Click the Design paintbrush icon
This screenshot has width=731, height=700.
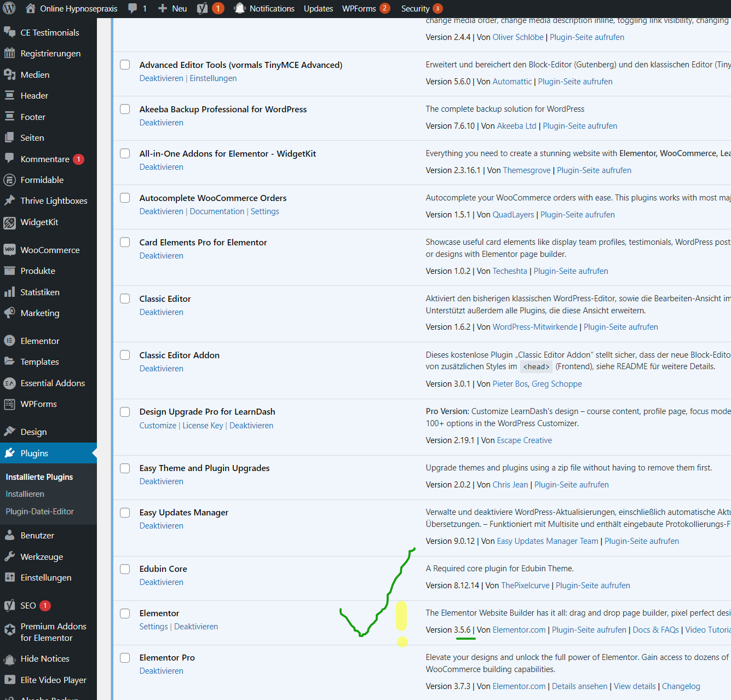pos(9,432)
